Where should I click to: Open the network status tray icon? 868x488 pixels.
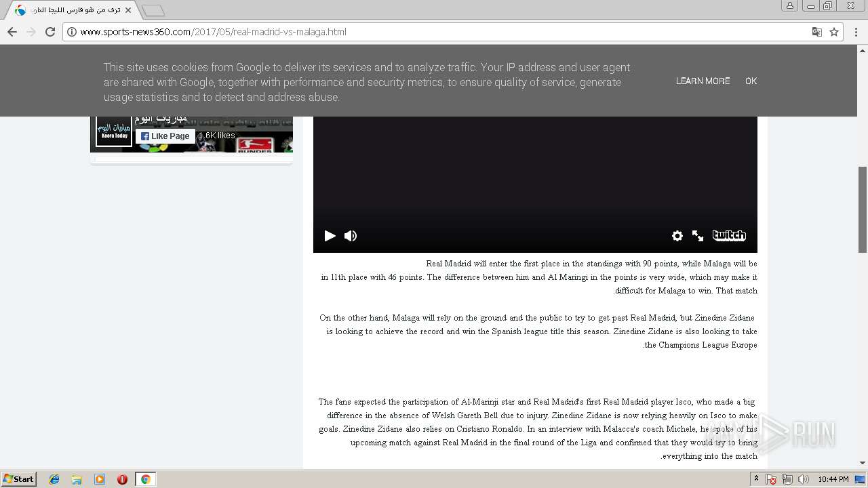coord(787,479)
